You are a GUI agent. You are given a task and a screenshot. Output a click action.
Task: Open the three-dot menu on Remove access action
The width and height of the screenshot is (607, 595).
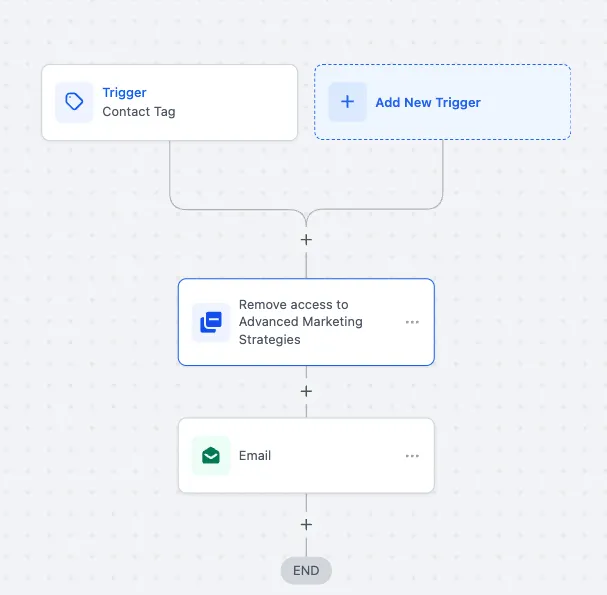[412, 322]
